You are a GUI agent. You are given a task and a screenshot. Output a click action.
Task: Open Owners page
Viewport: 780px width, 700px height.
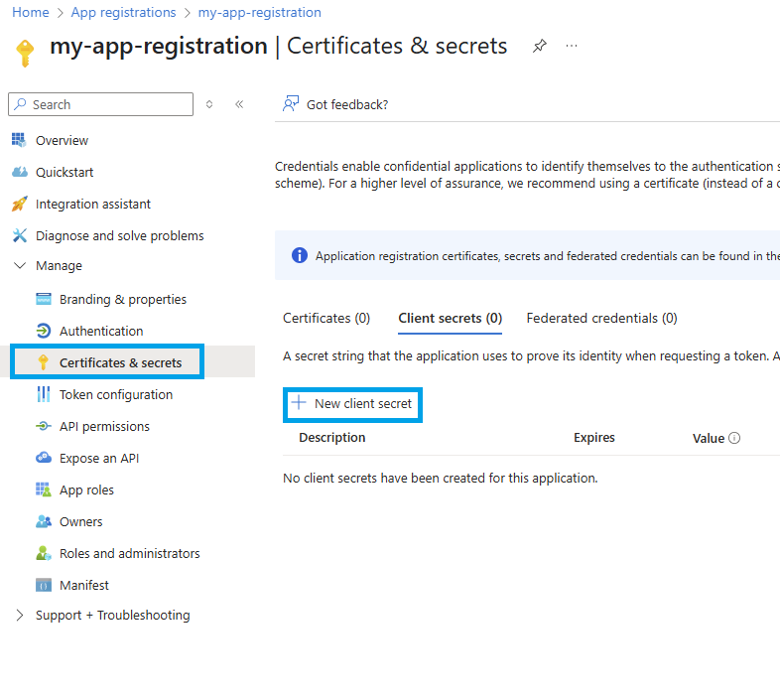click(81, 521)
